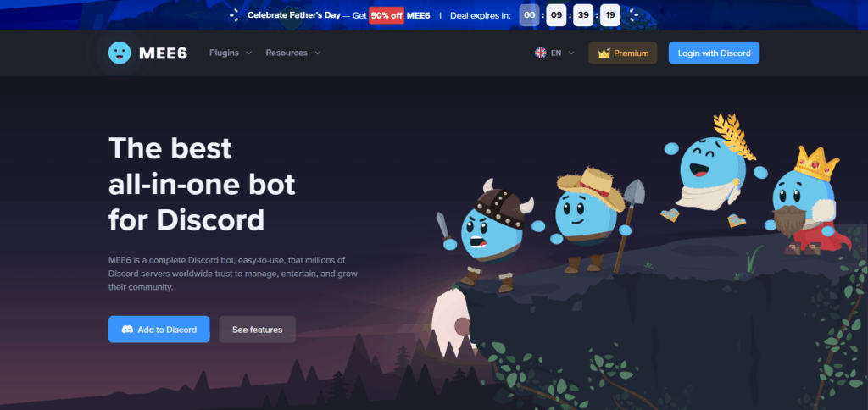Expand the Plugins chevron arrow
The height and width of the screenshot is (410, 868).
click(x=248, y=53)
